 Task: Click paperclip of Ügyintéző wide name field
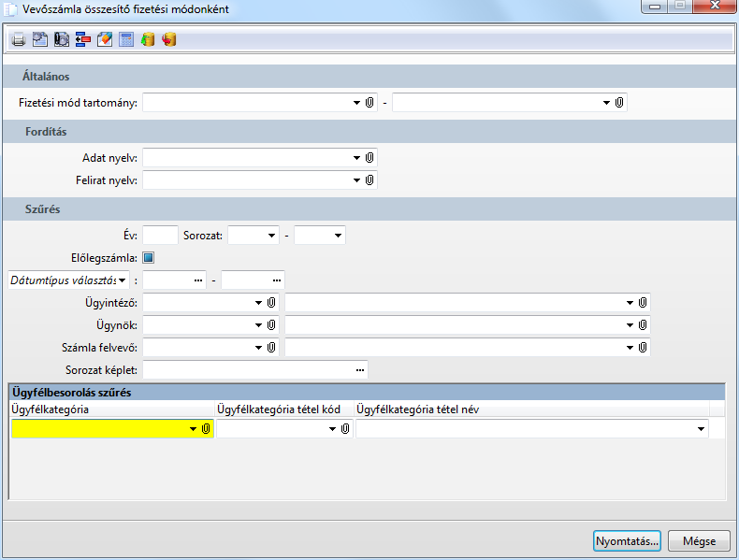[x=643, y=302]
